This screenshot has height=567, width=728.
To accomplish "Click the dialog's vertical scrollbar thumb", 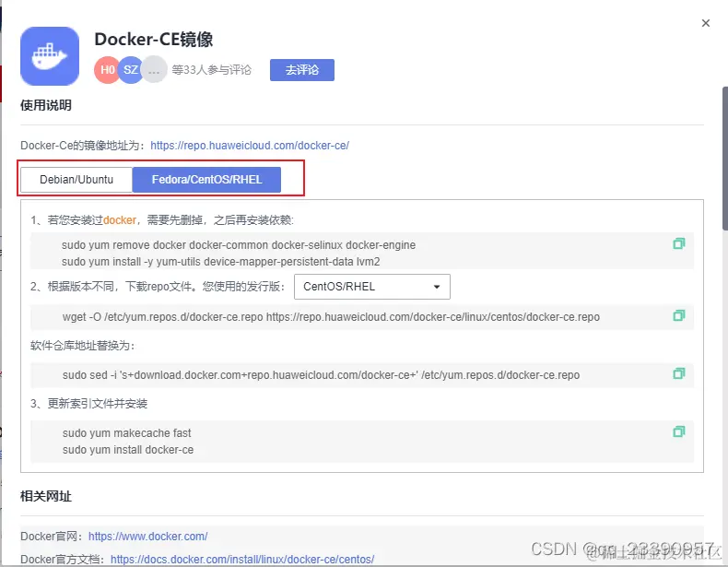I will (725, 158).
